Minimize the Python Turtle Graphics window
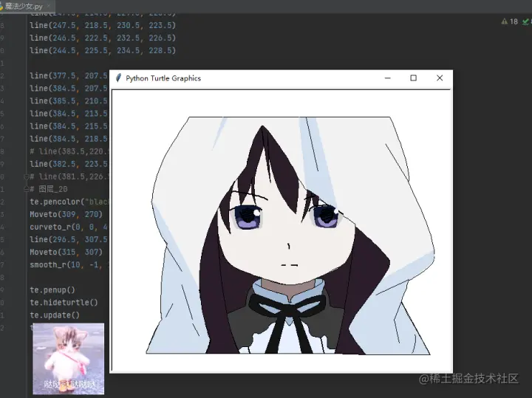 [388, 78]
